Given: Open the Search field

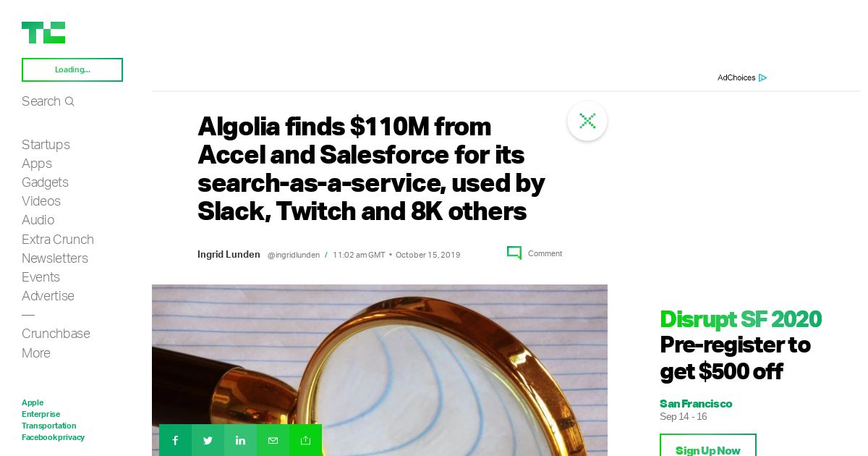Looking at the screenshot, I should pos(48,101).
